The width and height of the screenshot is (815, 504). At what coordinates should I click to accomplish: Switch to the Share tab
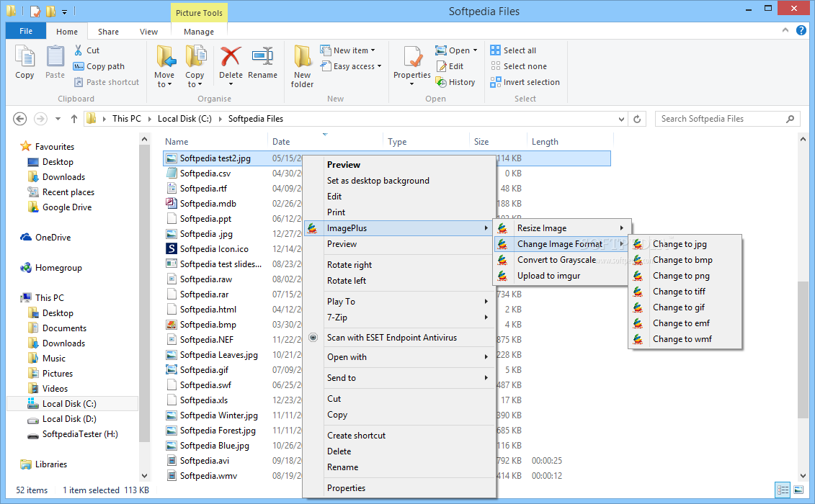[x=108, y=32]
